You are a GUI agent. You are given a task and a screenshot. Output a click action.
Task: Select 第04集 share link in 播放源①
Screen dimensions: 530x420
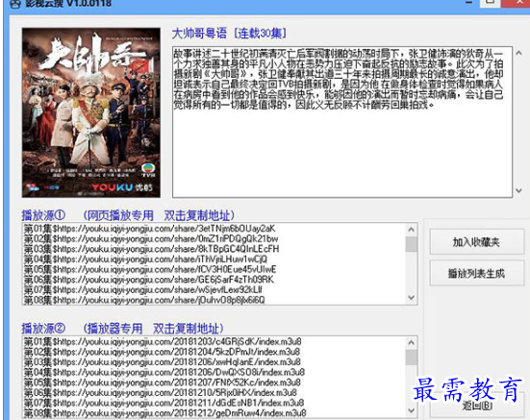pyautogui.click(x=145, y=259)
